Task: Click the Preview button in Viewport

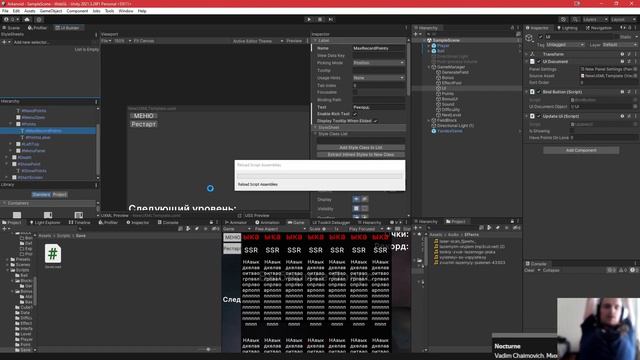Action: tap(294, 41)
